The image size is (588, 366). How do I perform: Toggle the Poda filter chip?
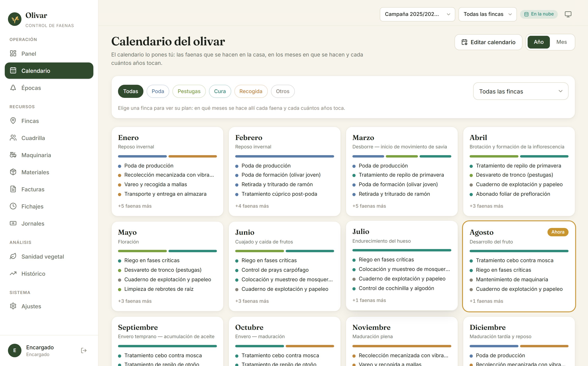pyautogui.click(x=158, y=91)
